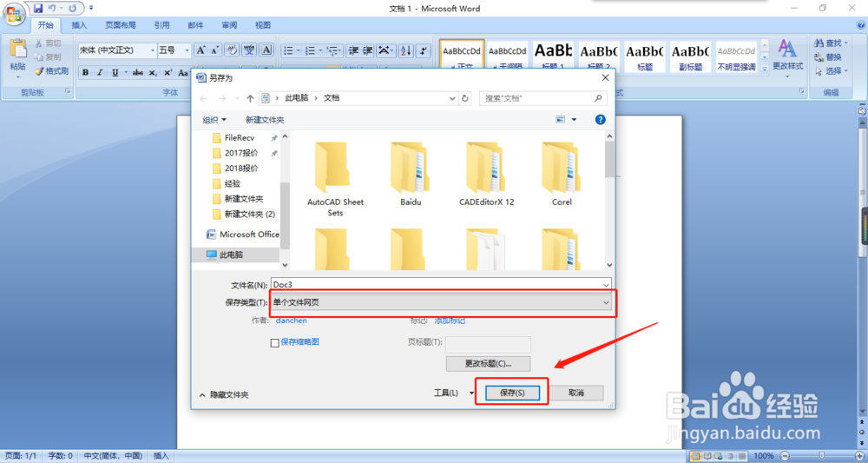Switch to Full Screen Reading view

point(707,456)
